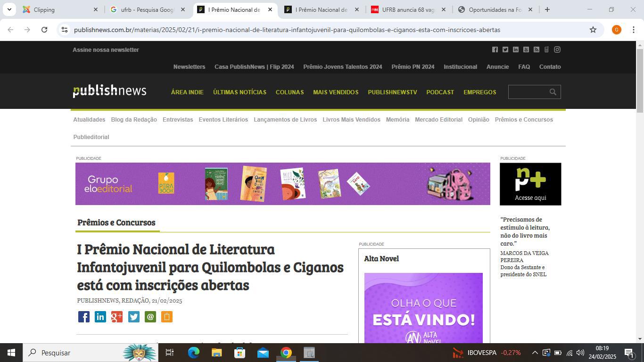Open Chrome three-dot menu
The height and width of the screenshot is (362, 644).
(x=633, y=30)
